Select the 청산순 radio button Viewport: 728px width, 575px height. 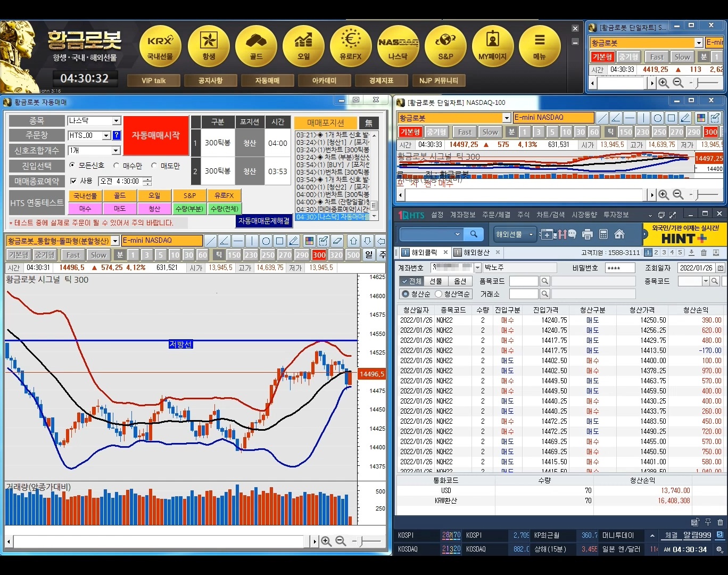[406, 294]
